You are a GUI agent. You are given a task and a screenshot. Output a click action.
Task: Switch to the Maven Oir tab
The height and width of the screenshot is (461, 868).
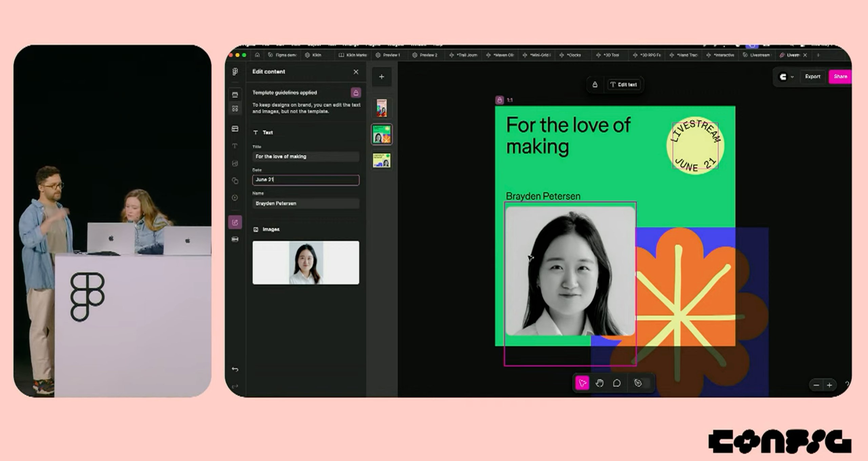coord(500,55)
